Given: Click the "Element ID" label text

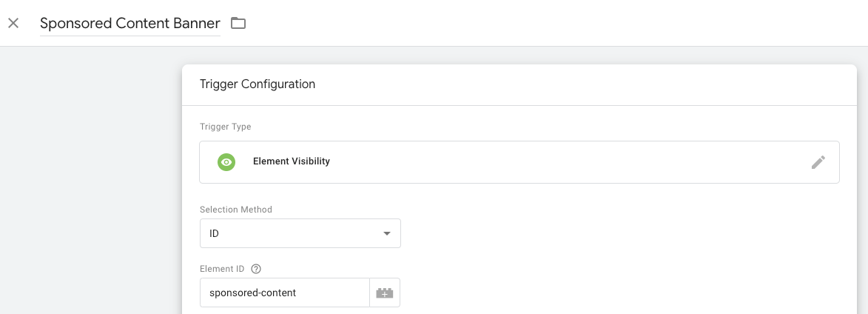Looking at the screenshot, I should [x=223, y=268].
